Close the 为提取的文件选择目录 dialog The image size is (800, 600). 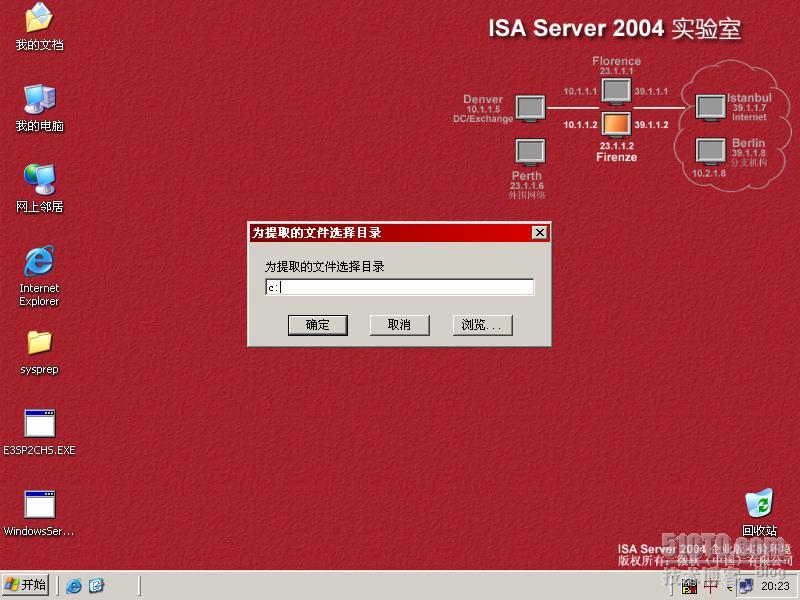point(539,233)
